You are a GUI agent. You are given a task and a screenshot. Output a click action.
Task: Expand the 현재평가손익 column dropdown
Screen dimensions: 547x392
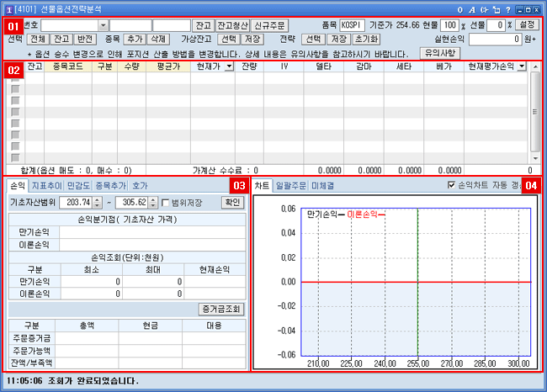coord(522,66)
